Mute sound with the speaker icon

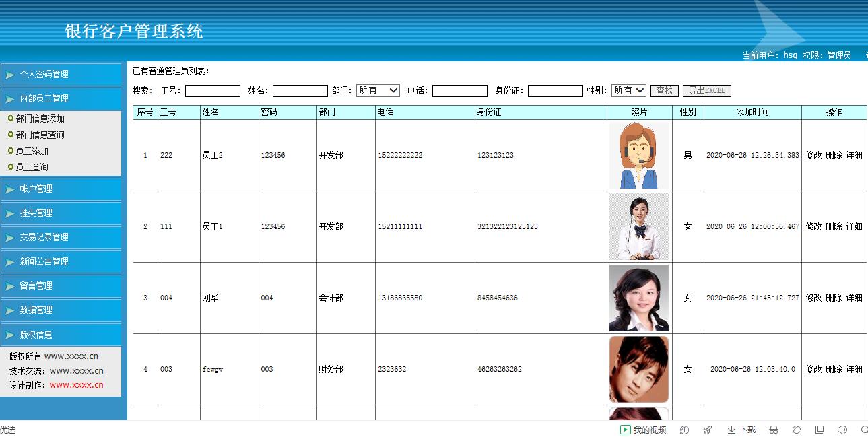click(x=842, y=430)
